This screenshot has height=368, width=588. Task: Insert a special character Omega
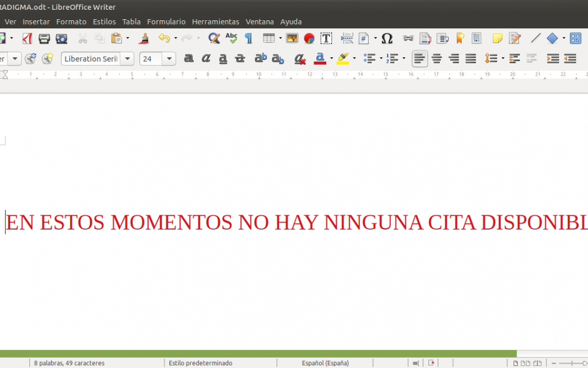387,38
